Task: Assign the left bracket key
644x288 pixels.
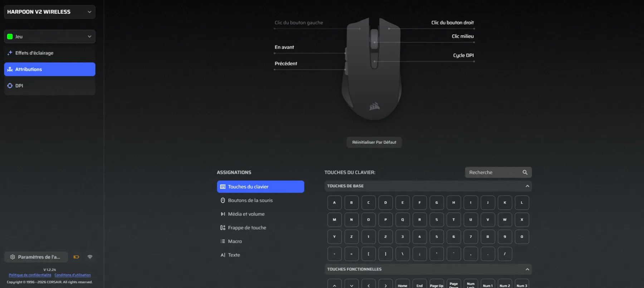Action: [369, 254]
